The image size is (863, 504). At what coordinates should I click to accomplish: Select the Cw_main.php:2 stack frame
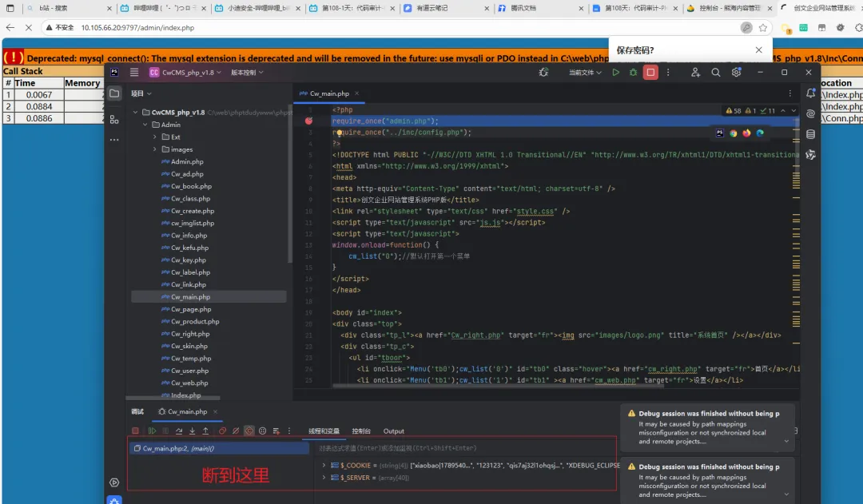click(x=219, y=448)
